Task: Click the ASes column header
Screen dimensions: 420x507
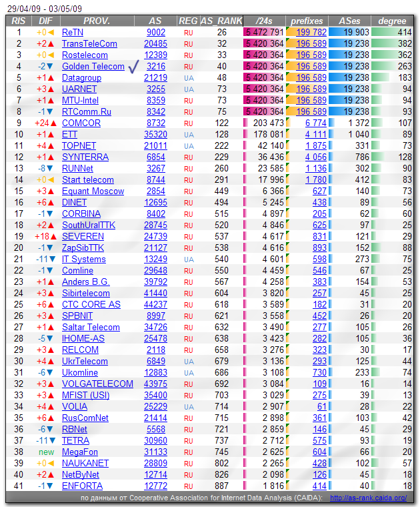Action: 349,21
